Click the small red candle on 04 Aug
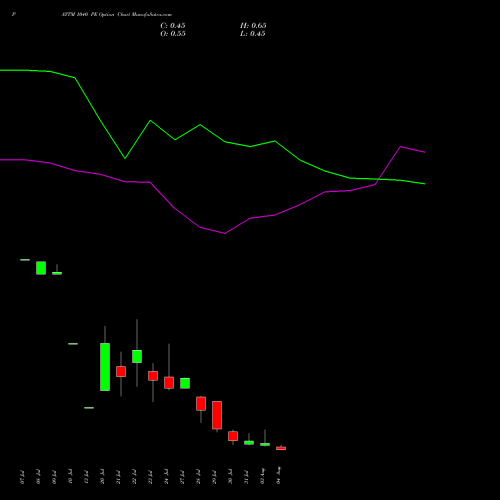The image size is (500, 500). click(x=281, y=448)
